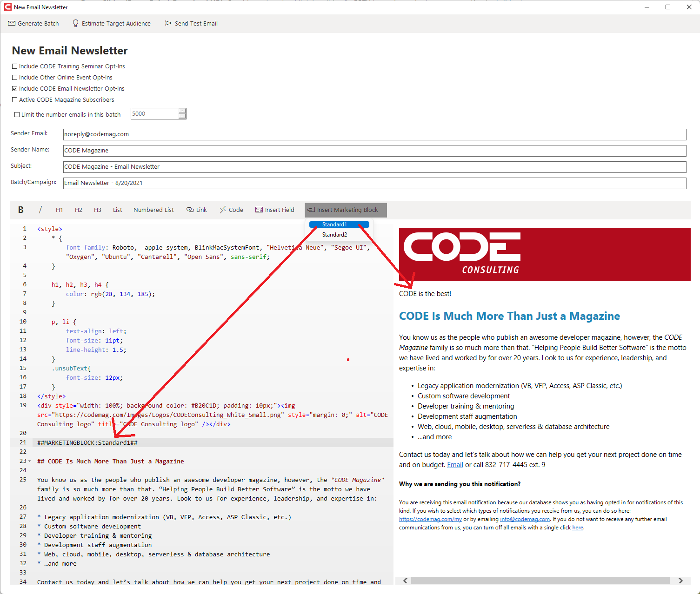Open the codemag.com/my link in preview
The width and height of the screenshot is (700, 594).
[x=430, y=519]
